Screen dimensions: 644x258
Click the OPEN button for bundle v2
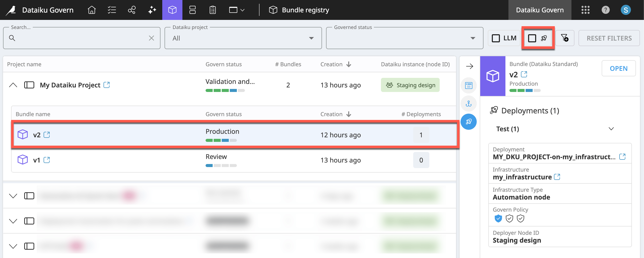(x=619, y=68)
